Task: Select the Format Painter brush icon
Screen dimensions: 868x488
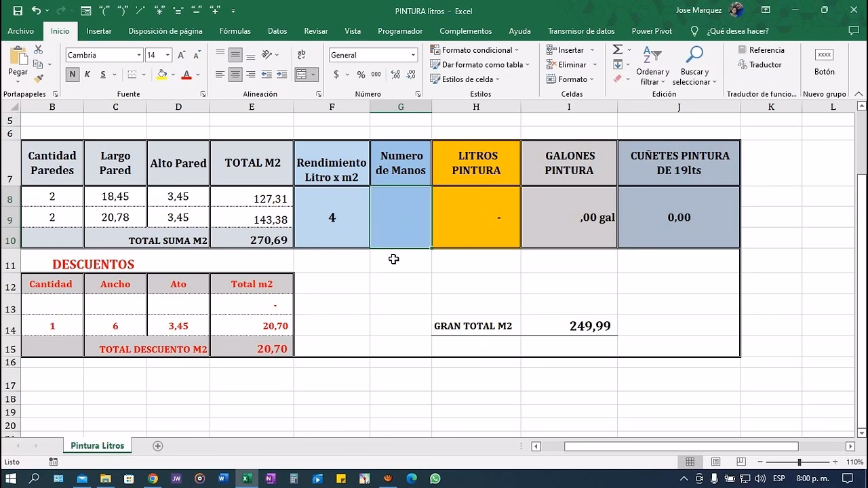Action: point(39,79)
